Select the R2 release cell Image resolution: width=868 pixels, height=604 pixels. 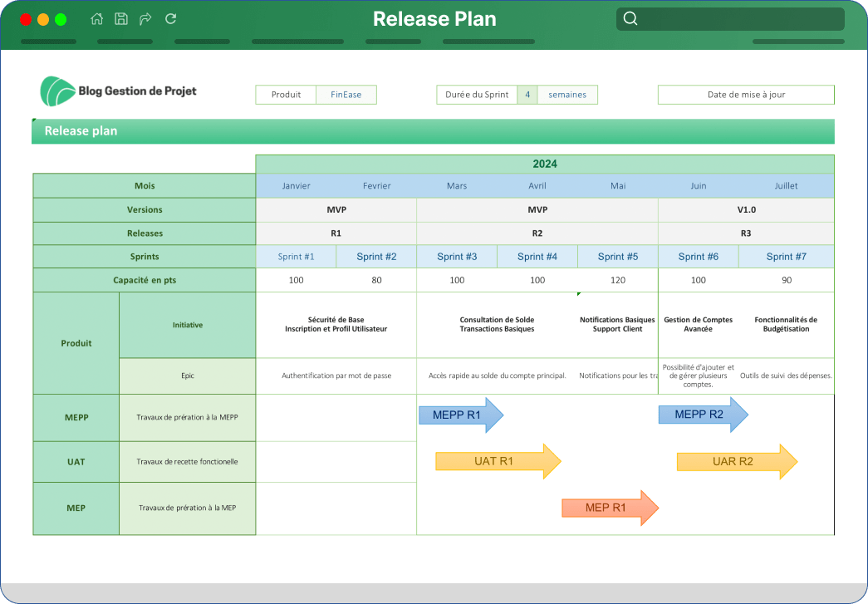tap(537, 233)
